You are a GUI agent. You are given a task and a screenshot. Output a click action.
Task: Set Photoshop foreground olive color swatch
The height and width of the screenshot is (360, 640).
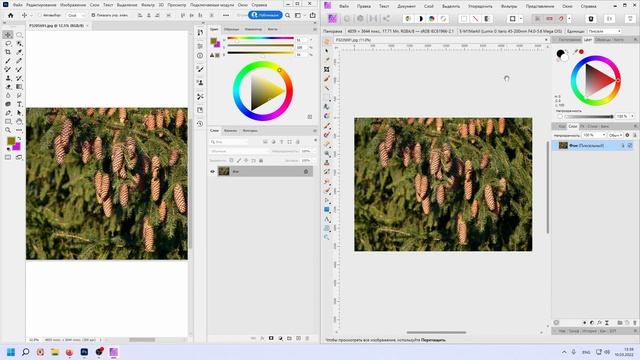pyautogui.click(x=11, y=141)
